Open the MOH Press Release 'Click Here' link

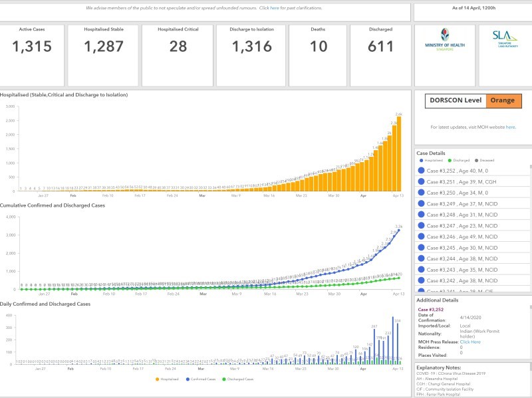(x=470, y=342)
